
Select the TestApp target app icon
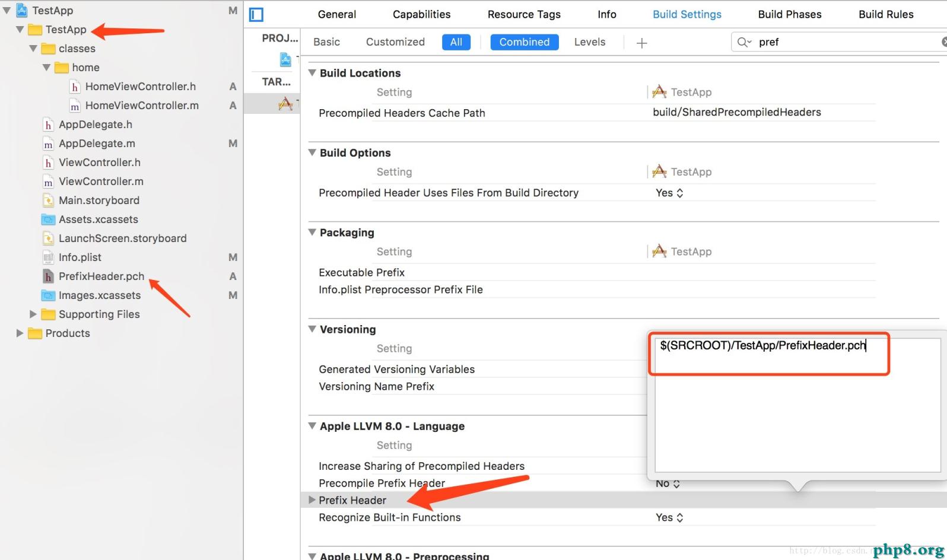coord(285,104)
